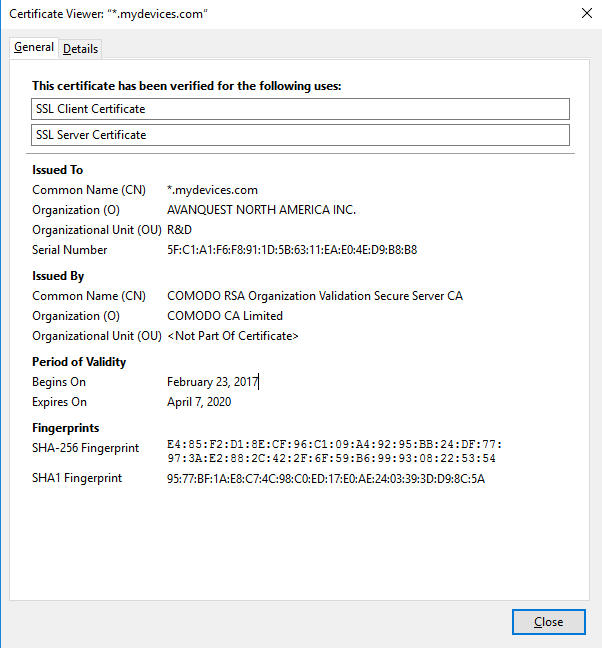The image size is (602, 648).
Task: Click the Close button
Action: point(548,622)
